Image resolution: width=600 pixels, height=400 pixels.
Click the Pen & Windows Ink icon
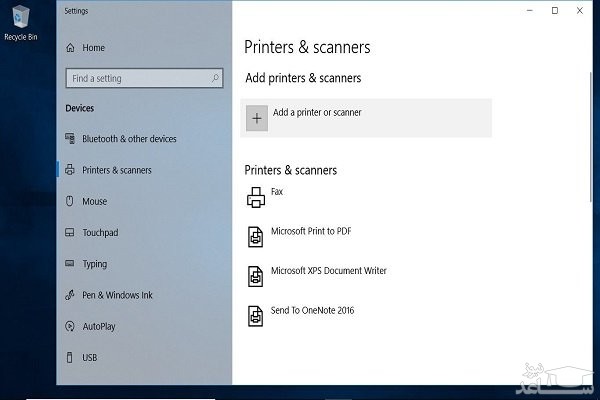[x=70, y=295]
